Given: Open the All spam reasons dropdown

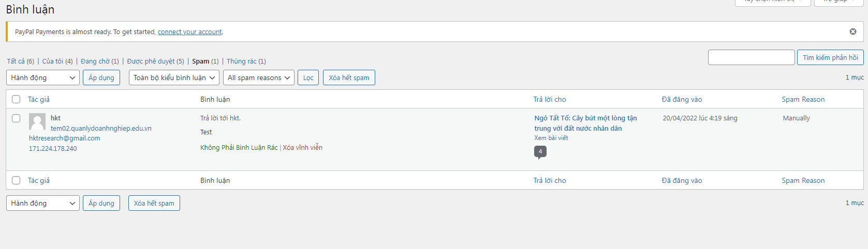Looking at the screenshot, I should pyautogui.click(x=258, y=77).
